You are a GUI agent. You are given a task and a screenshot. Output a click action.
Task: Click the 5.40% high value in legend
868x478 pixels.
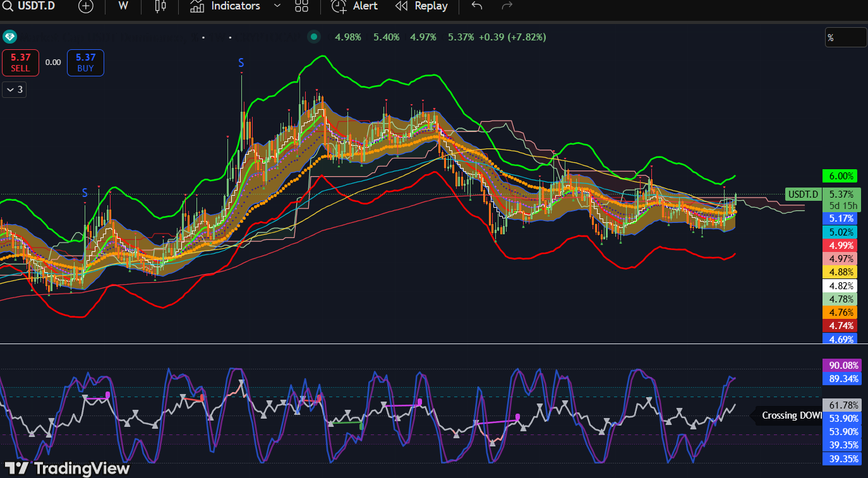[x=387, y=37]
